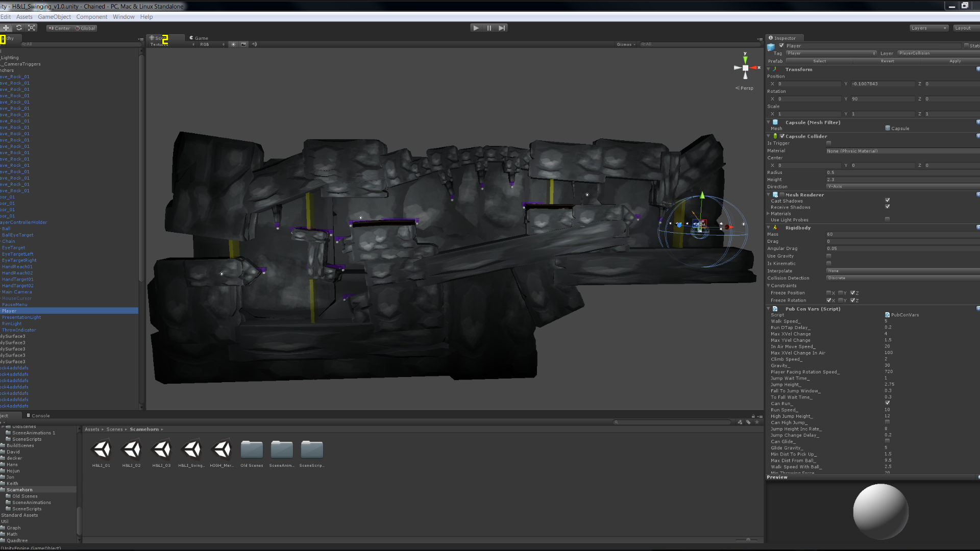Click the scene orientation gizmo

745,68
